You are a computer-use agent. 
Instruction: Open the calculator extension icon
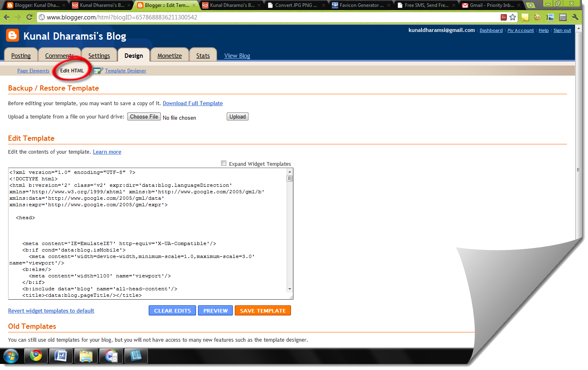coord(563,17)
